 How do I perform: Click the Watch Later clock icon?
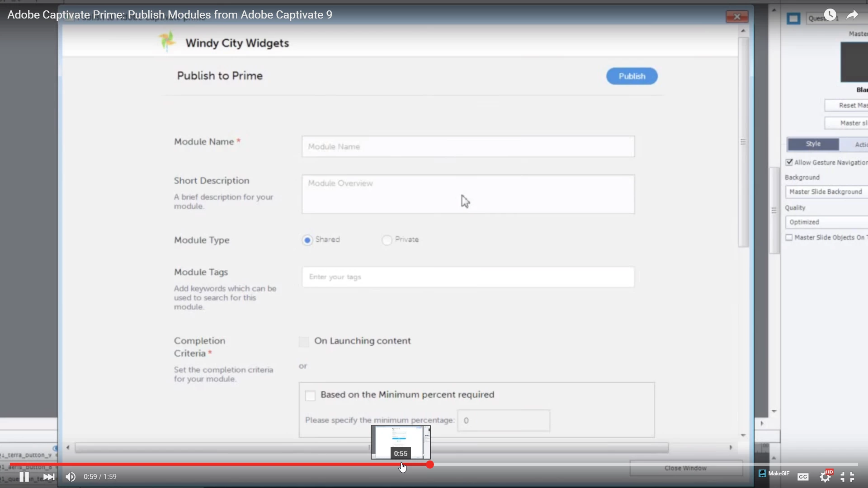point(830,15)
